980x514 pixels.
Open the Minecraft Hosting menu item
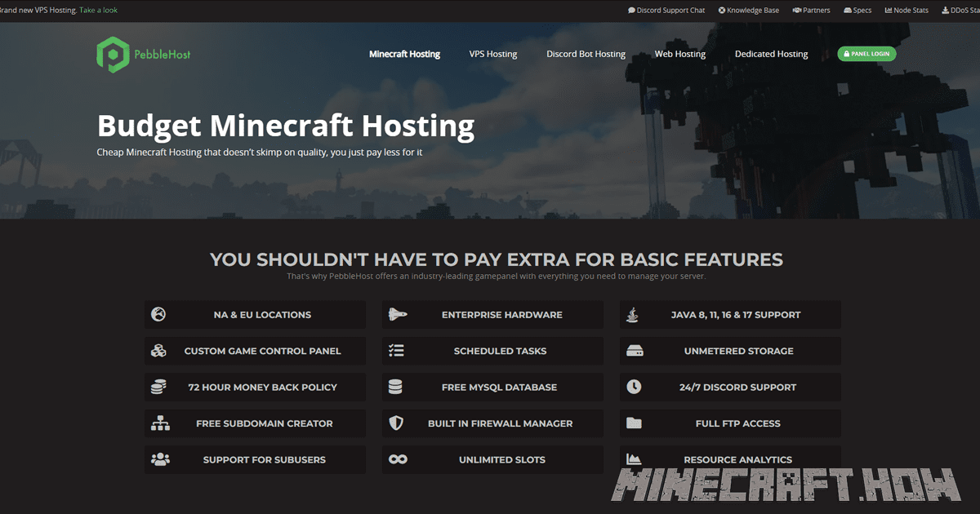404,54
